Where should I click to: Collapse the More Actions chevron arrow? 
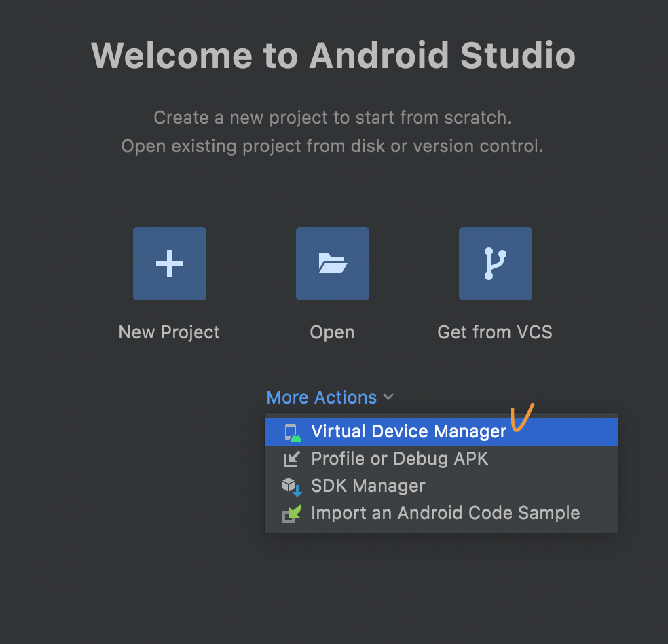pyautogui.click(x=388, y=397)
